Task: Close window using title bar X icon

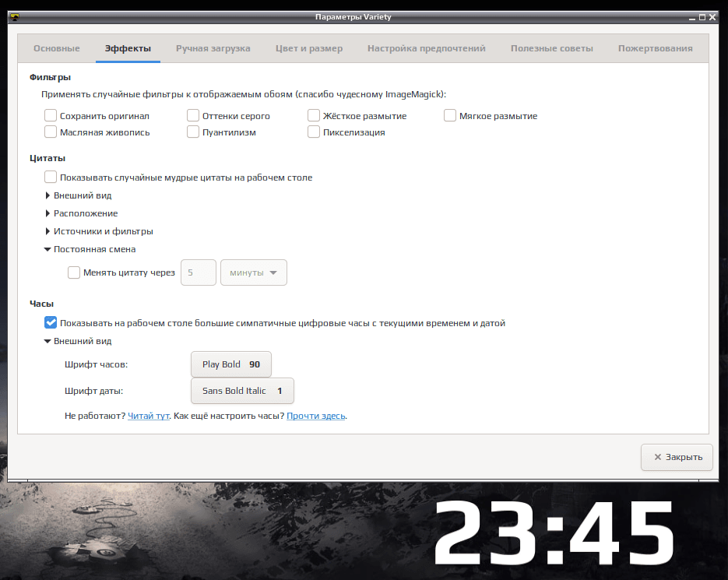Action: (x=712, y=17)
